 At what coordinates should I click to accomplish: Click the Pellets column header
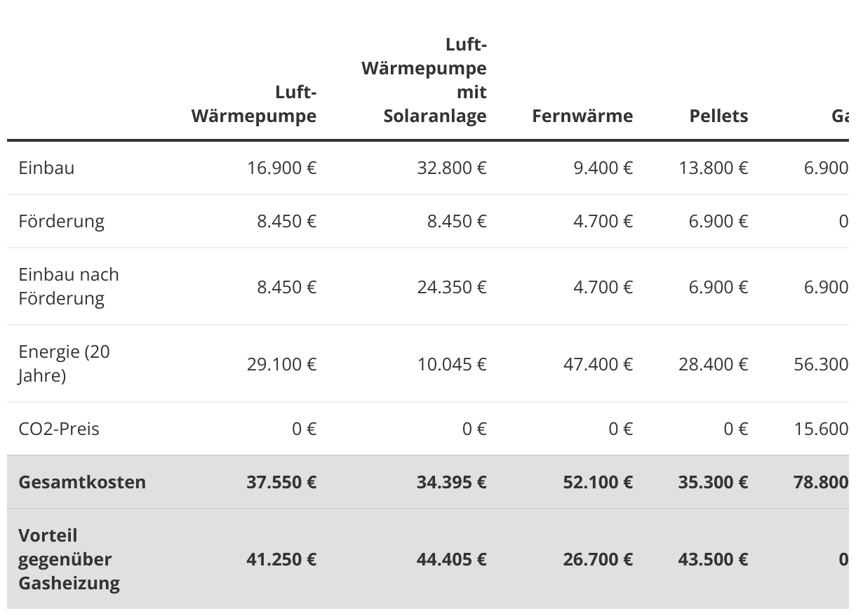(x=718, y=116)
